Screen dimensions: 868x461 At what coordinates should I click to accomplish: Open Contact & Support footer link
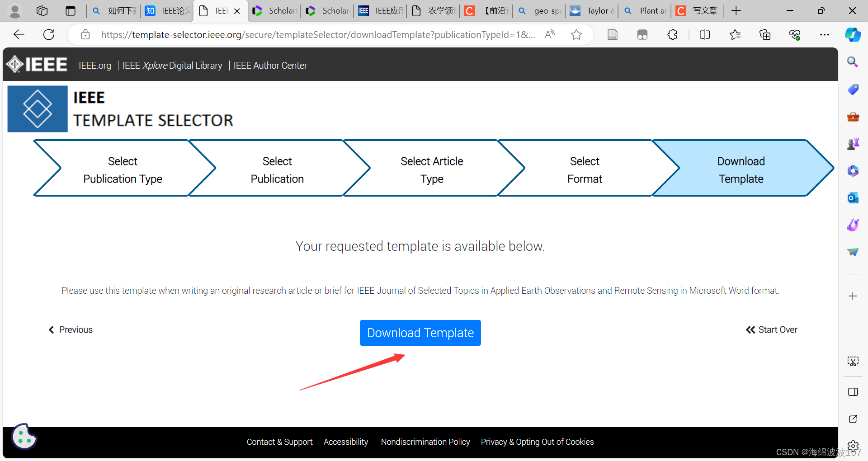279,442
